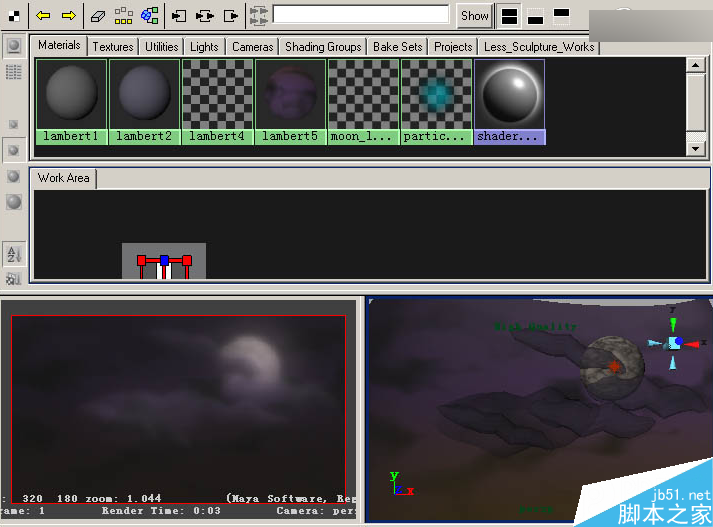
Task: Click the rendered moon image in Render View
Action: (x=250, y=365)
